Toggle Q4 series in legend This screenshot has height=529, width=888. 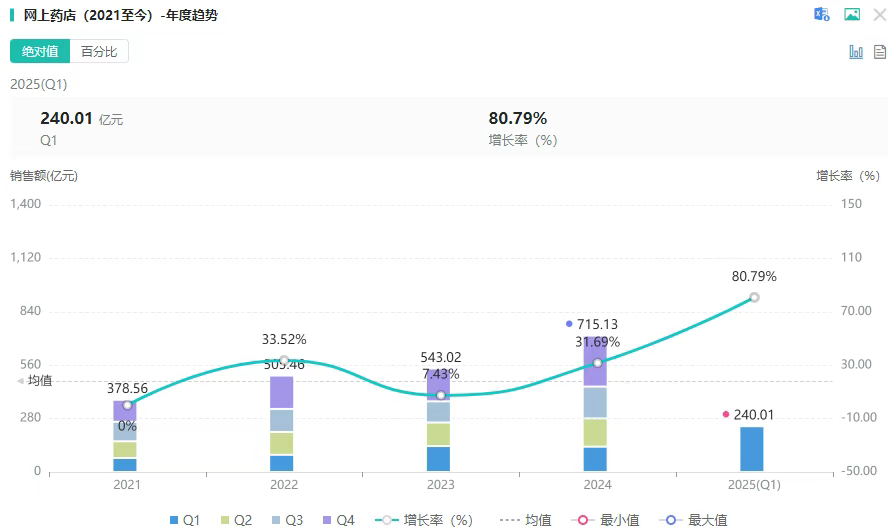point(338,520)
